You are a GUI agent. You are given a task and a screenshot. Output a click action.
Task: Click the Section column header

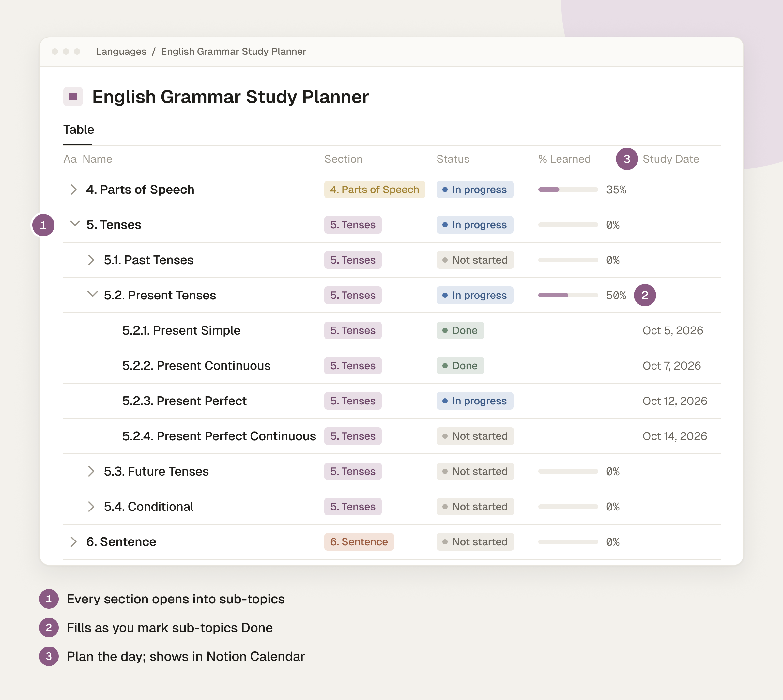[x=344, y=159]
